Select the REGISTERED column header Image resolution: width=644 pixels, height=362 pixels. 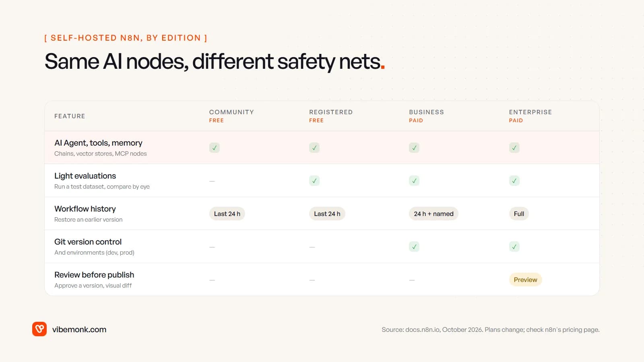(331, 112)
